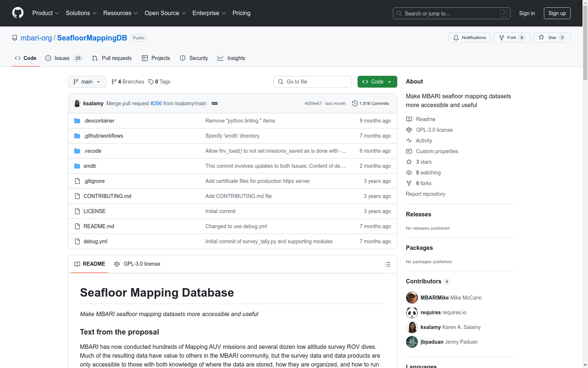The image size is (588, 368).
Task: Click the LICENSE file icon
Action: pyautogui.click(x=77, y=211)
